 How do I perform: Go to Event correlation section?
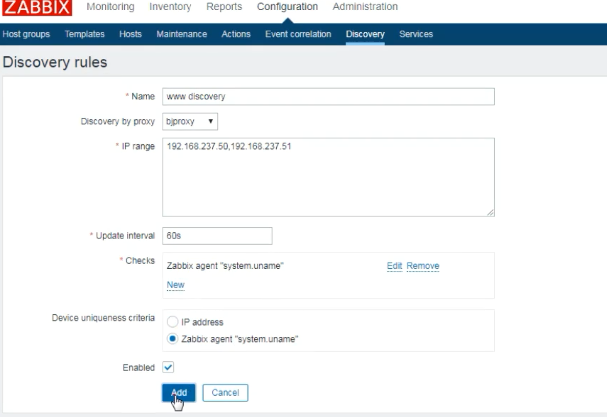pyautogui.click(x=298, y=34)
